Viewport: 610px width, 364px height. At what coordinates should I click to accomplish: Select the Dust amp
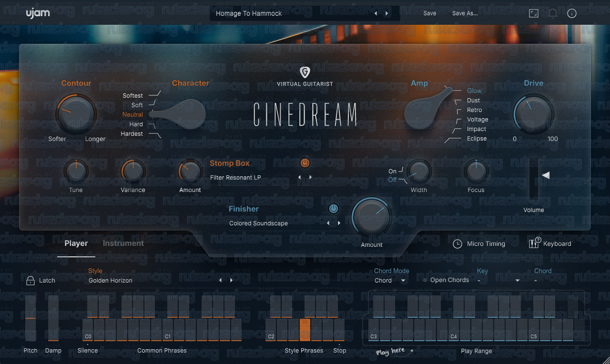coord(474,100)
